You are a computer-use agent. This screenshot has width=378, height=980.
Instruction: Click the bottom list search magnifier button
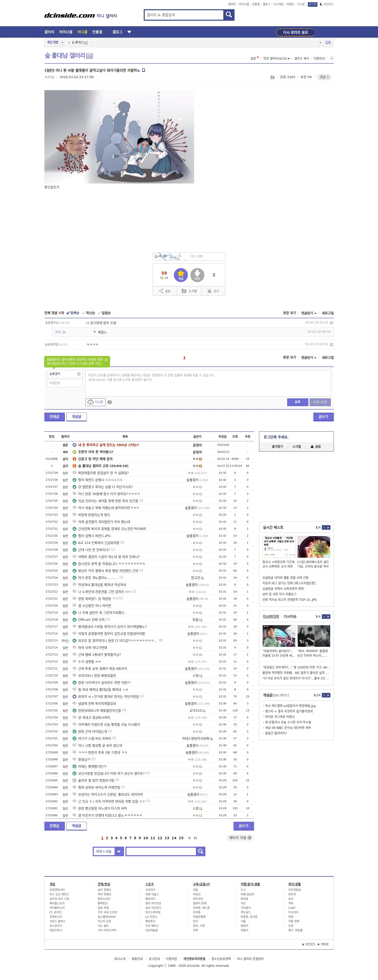pos(200,851)
